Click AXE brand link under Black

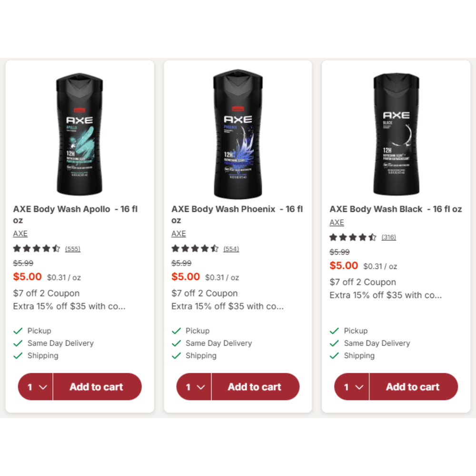[337, 222]
